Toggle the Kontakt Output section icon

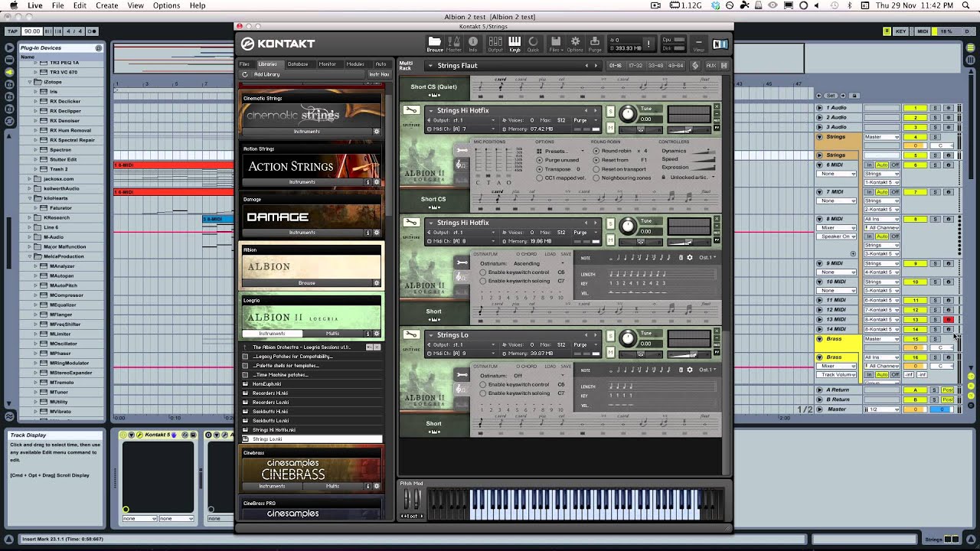point(495,44)
